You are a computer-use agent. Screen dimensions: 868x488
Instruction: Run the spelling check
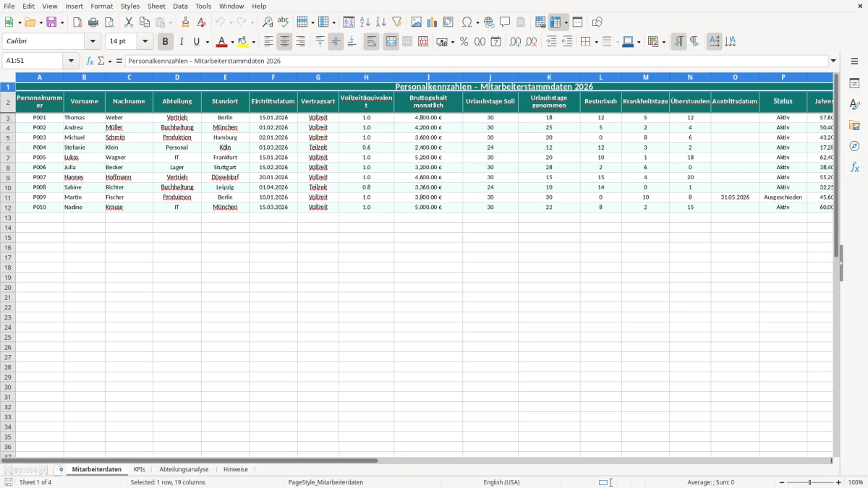click(284, 22)
